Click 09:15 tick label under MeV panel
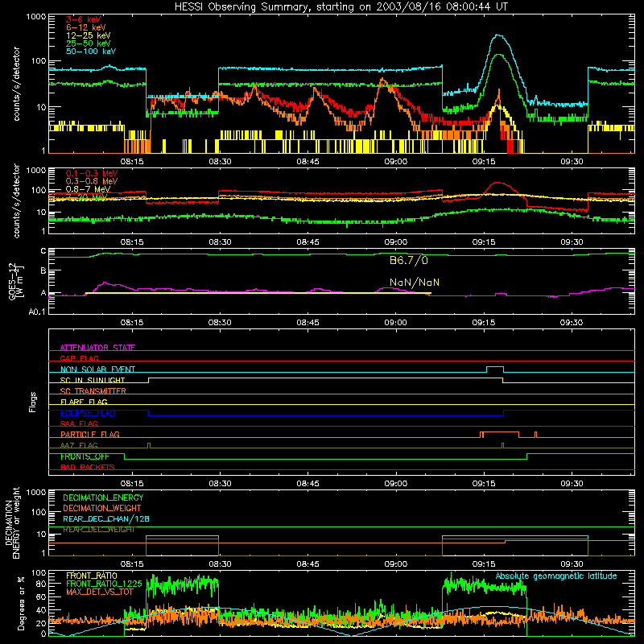 click(x=484, y=242)
